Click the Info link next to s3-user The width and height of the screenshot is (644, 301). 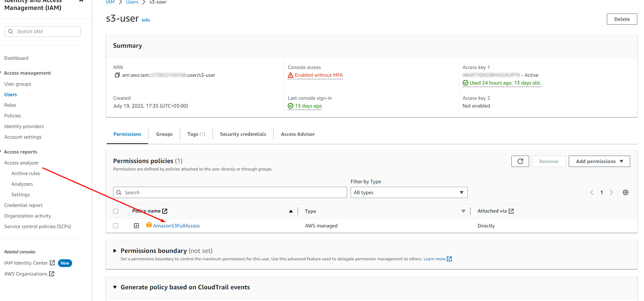click(146, 20)
